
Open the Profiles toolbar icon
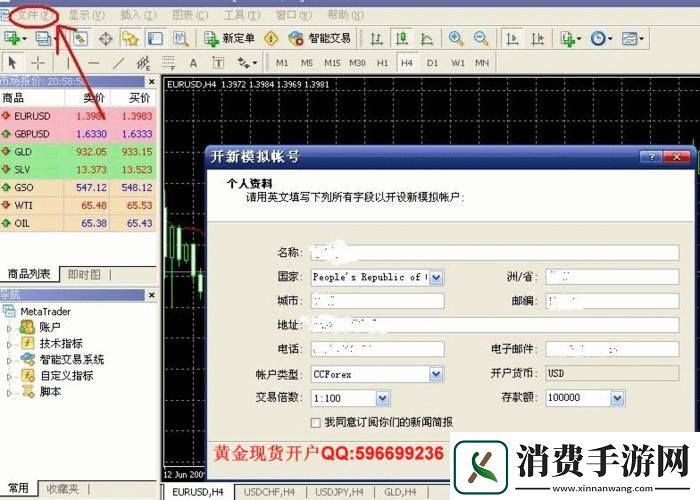tap(44, 39)
